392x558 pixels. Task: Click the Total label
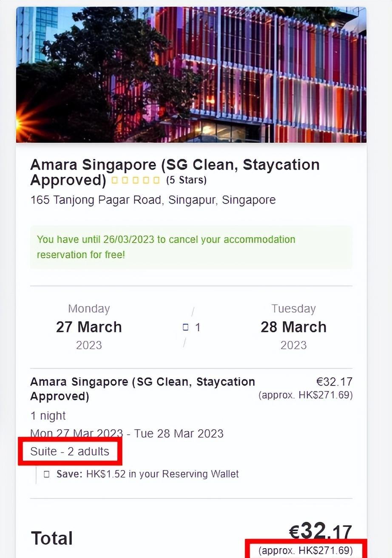[52, 538]
